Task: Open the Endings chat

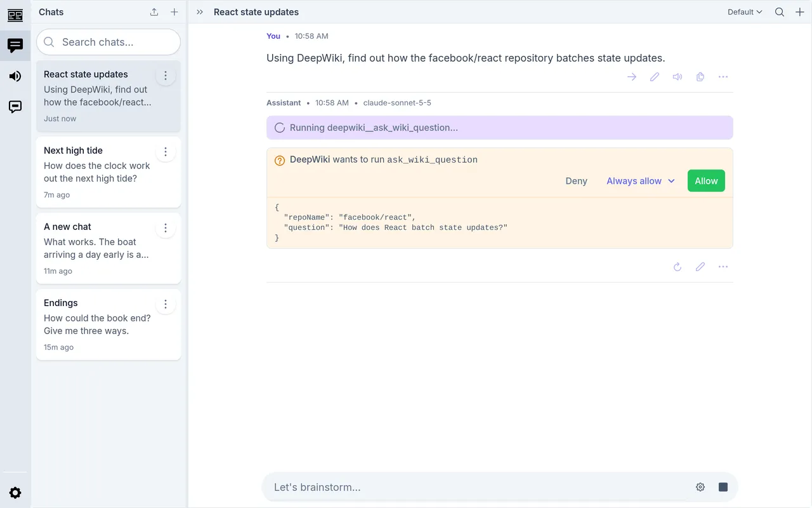Action: 108,324
